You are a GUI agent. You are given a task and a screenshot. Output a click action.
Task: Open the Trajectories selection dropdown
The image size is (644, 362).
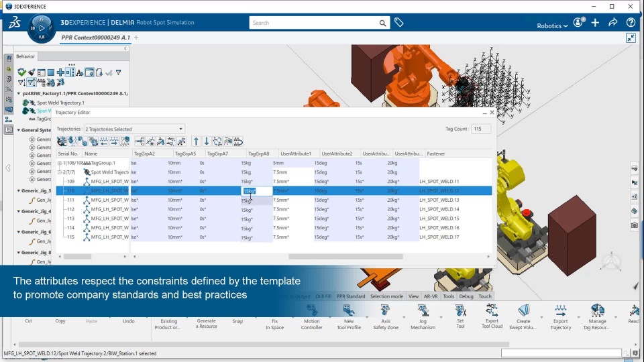click(x=134, y=129)
